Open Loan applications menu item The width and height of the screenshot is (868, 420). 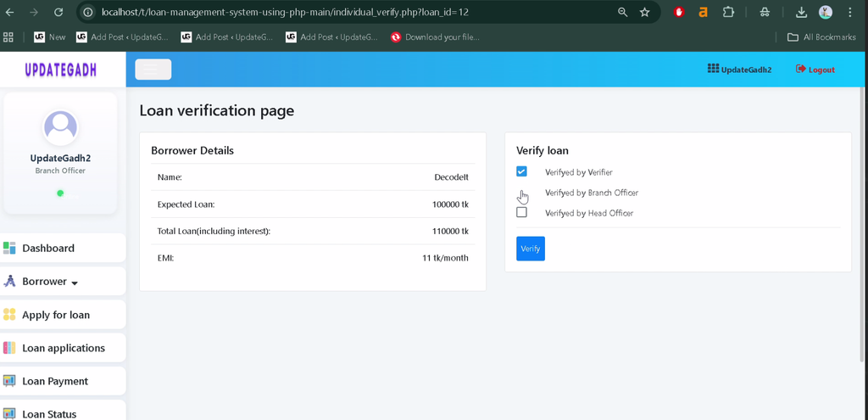pos(63,348)
